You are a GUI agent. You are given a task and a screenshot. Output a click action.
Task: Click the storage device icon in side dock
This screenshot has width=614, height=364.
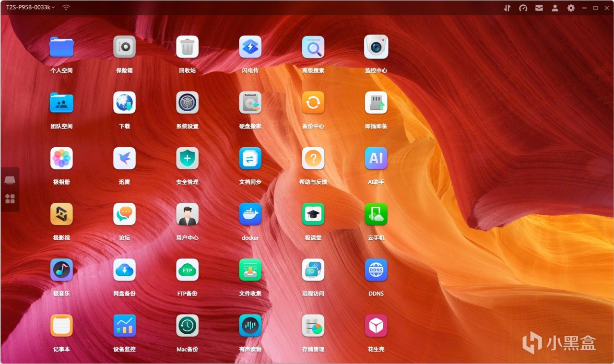tap(10, 180)
